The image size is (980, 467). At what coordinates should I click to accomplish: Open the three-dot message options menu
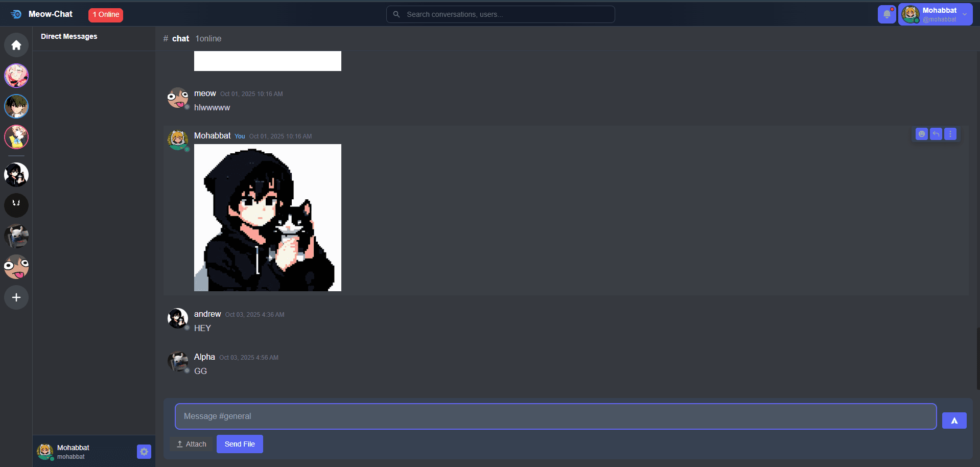(x=950, y=134)
